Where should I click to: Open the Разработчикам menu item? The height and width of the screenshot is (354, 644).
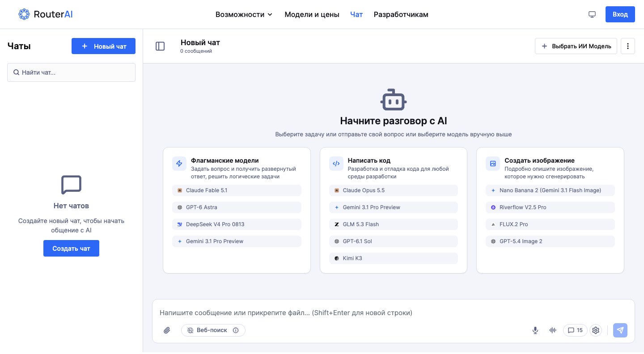pyautogui.click(x=401, y=14)
